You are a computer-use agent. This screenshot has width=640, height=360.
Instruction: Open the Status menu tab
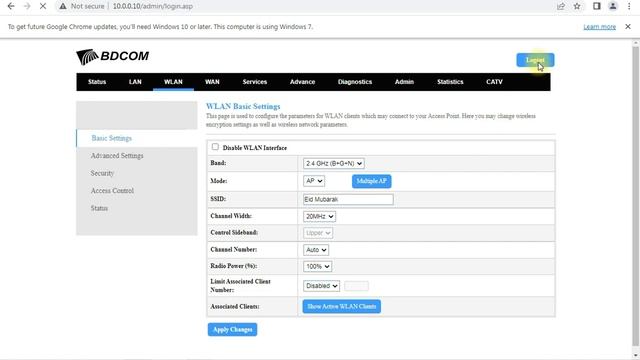97,82
